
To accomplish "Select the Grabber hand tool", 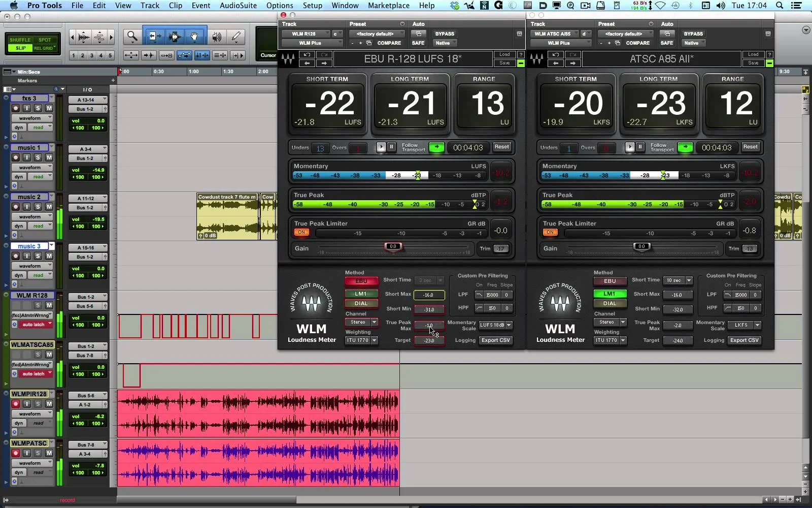I will (x=194, y=36).
